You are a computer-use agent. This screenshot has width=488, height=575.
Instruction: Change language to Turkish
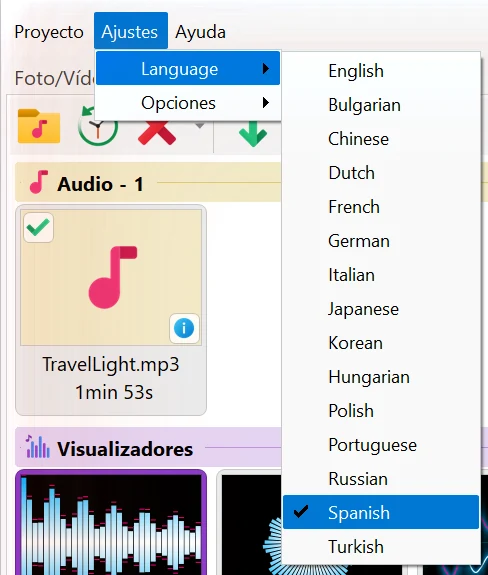tap(381, 547)
